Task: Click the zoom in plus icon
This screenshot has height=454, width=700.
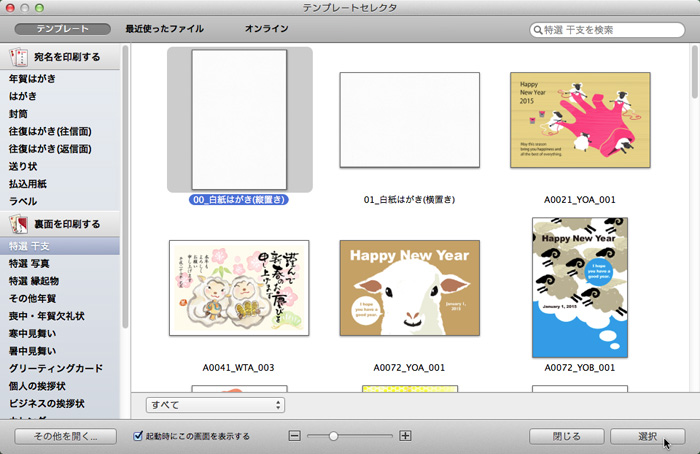Action: [x=405, y=436]
